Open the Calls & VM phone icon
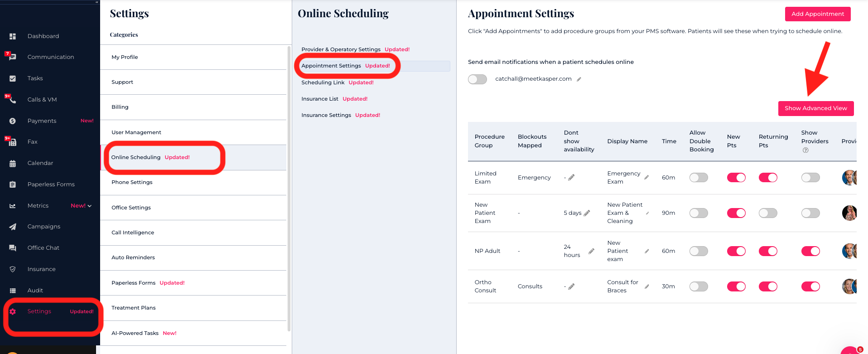The width and height of the screenshot is (868, 354). (x=13, y=100)
